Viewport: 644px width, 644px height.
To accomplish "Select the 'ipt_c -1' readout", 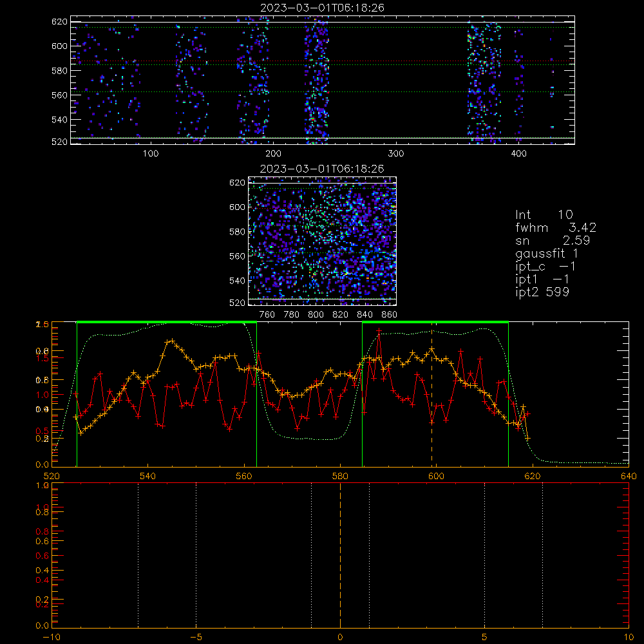I will 545,267.
